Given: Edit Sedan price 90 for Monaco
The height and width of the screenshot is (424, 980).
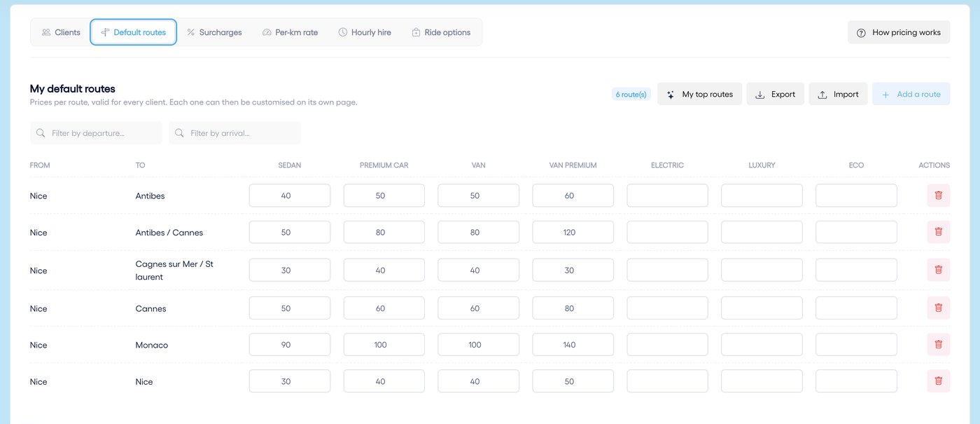Looking at the screenshot, I should (290, 344).
